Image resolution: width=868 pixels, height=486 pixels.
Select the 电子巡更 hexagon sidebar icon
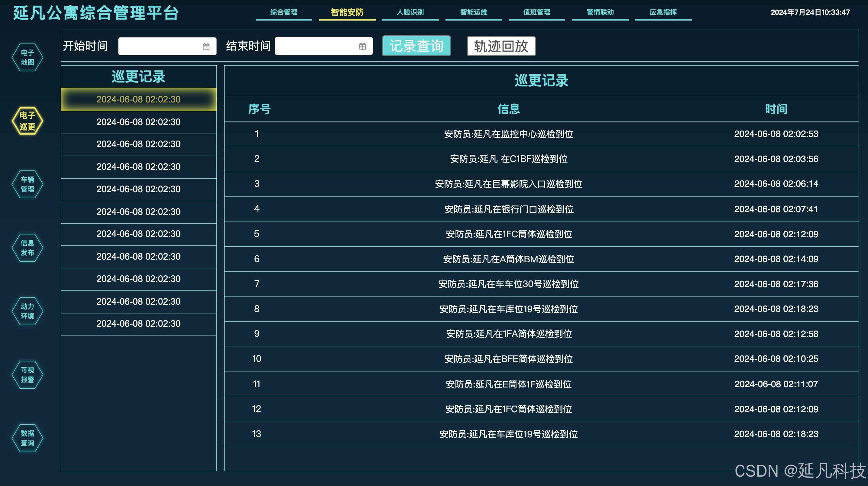(27, 121)
